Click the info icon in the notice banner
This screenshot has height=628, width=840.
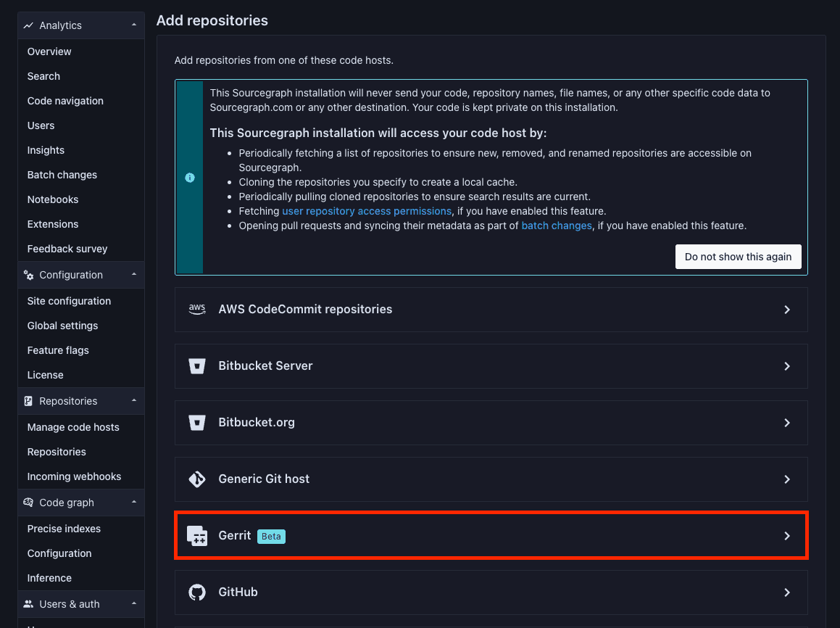point(190,178)
